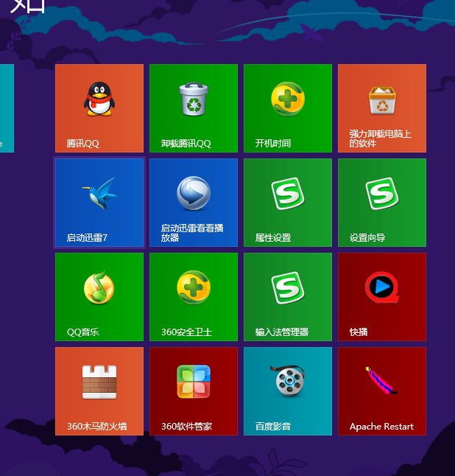The height and width of the screenshot is (476, 455).
Task: Launch 360软件管家 colorful squares tile
Action: (x=193, y=391)
